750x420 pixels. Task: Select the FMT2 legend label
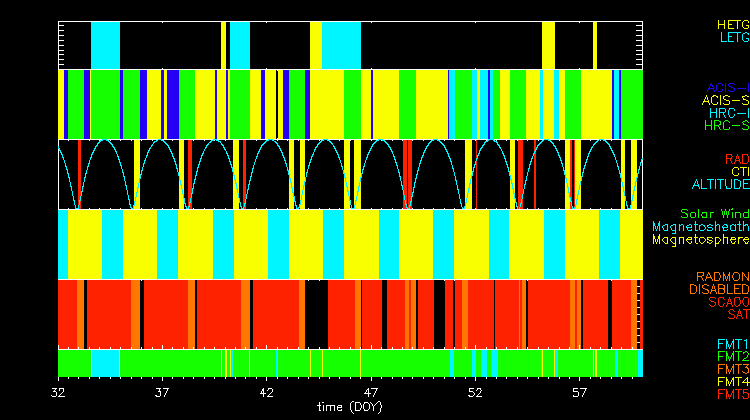click(x=732, y=356)
